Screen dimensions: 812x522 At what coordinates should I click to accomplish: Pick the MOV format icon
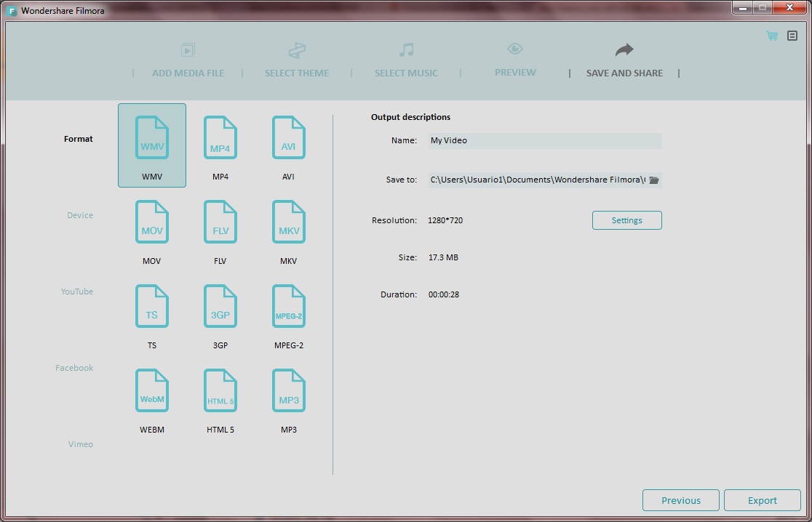click(x=151, y=222)
